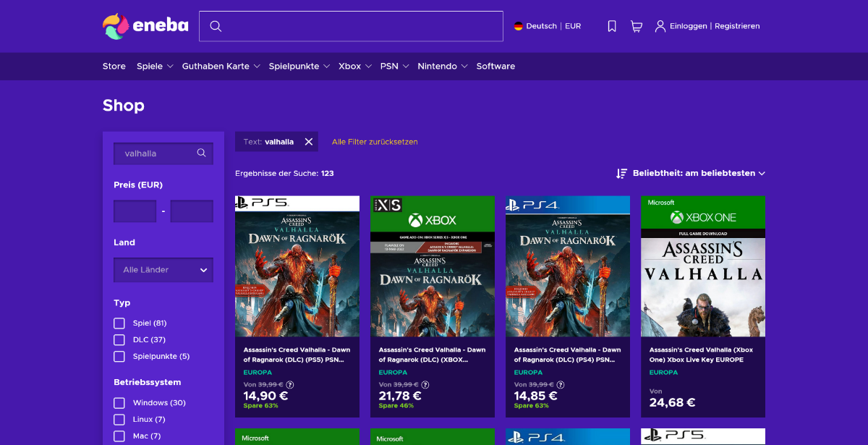The image size is (868, 445).
Task: Click the 14,90 € price
Action: pos(265,396)
